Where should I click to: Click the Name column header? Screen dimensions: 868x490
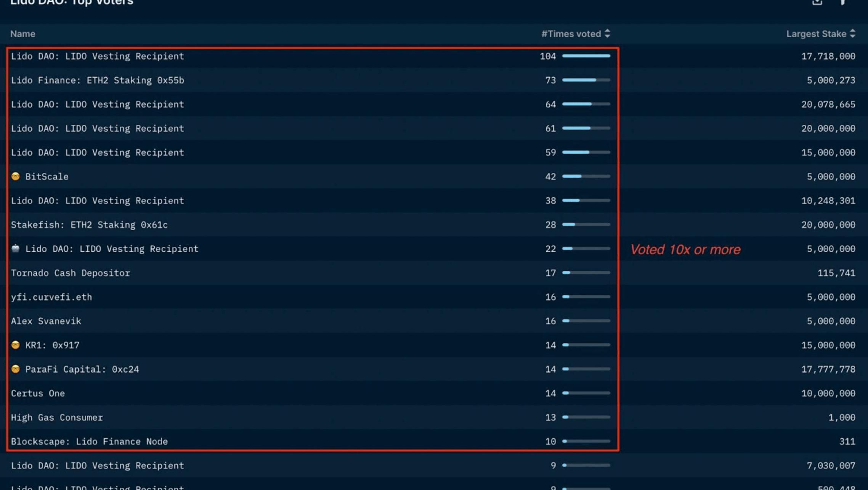coord(22,34)
